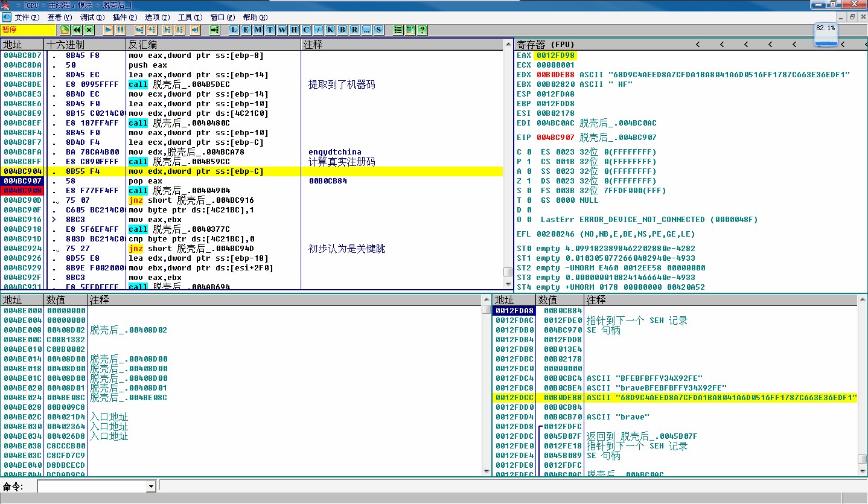Show Source with the S icon
The width and height of the screenshot is (868, 504).
click(x=378, y=30)
